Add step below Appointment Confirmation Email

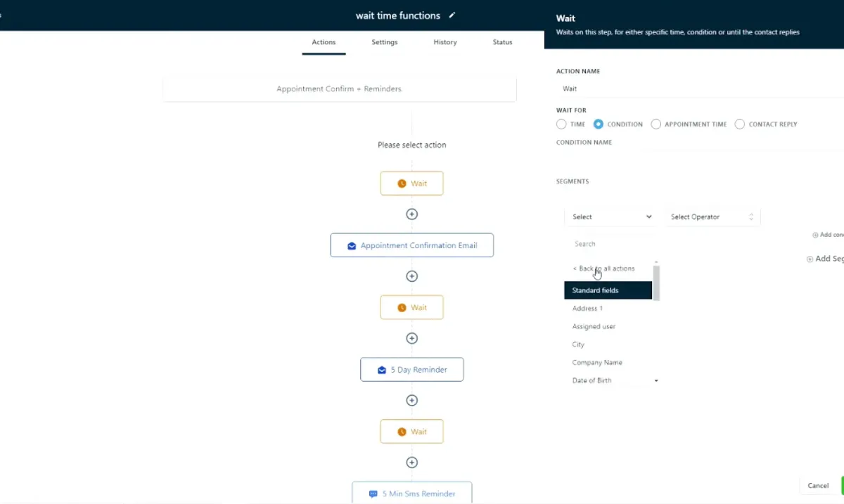tap(412, 276)
